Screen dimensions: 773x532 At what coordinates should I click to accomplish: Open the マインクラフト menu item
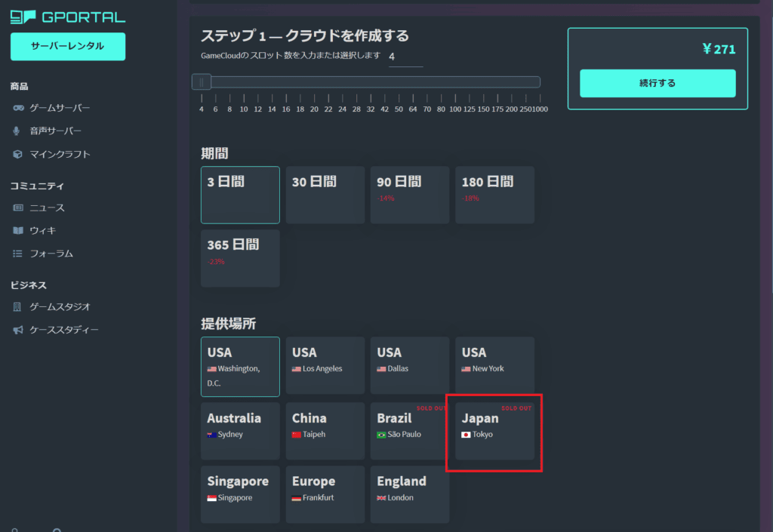(60, 154)
